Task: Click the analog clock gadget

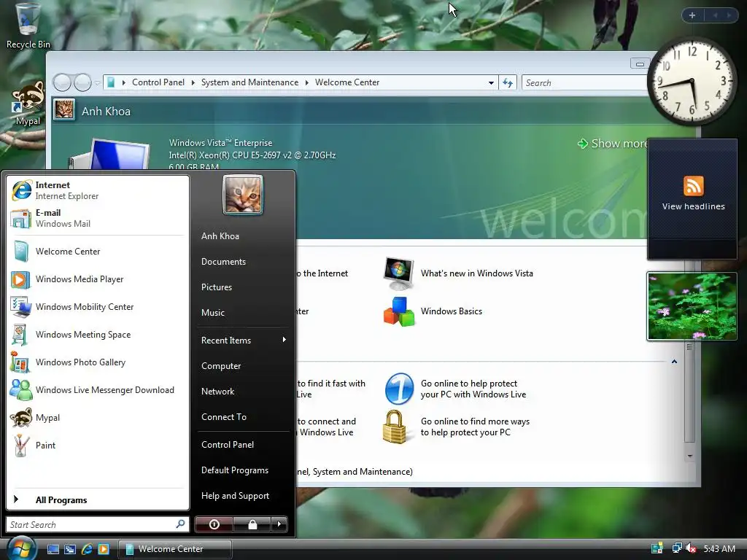Action: pos(692,82)
